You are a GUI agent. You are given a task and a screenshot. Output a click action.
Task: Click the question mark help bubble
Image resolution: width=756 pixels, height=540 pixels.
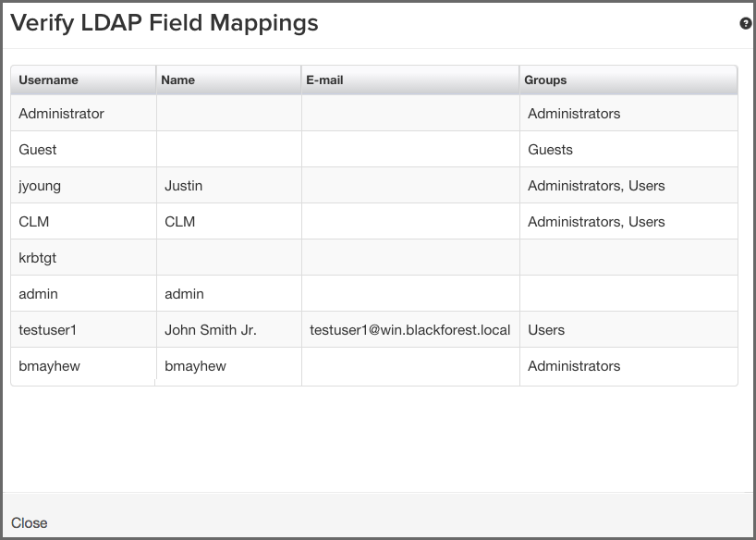coord(744,23)
